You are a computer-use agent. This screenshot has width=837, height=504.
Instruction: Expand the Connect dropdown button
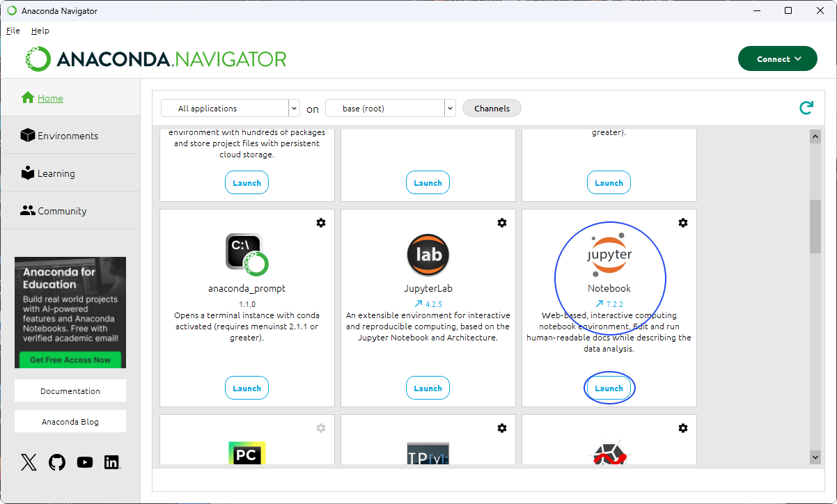coord(778,59)
